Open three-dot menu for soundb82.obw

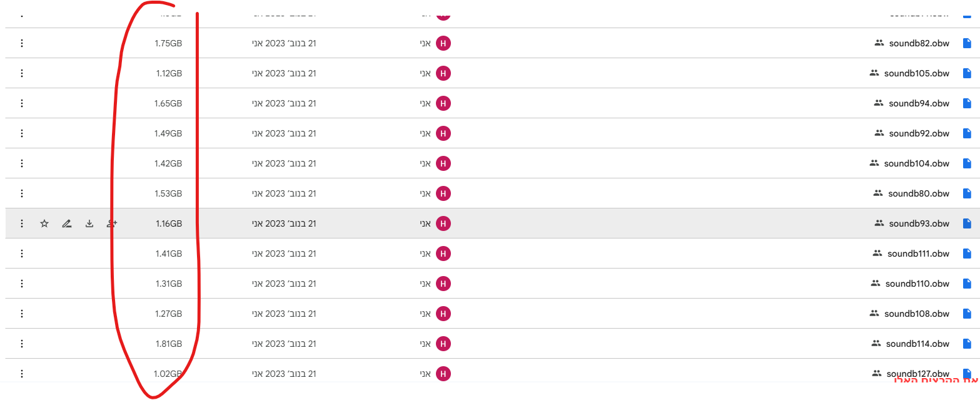tap(22, 43)
